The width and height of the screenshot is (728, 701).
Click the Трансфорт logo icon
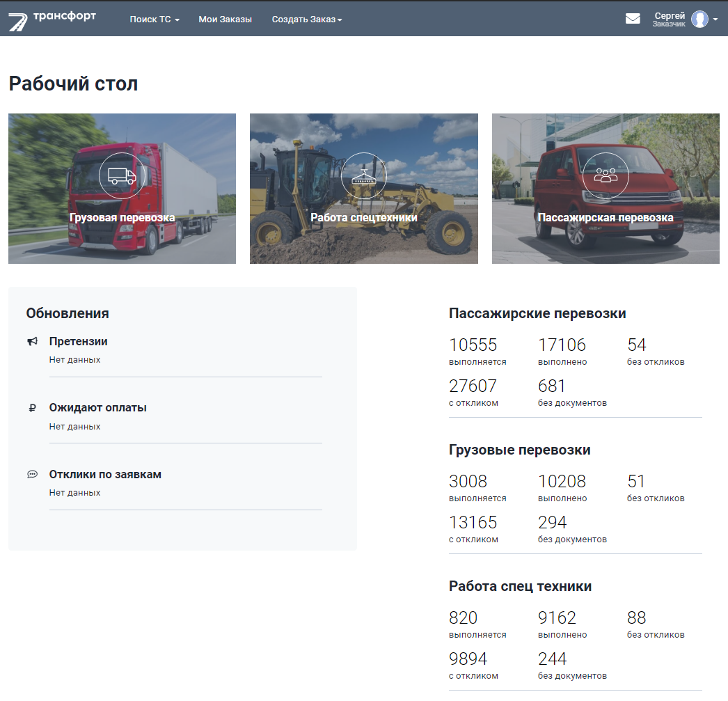pyautogui.click(x=18, y=22)
